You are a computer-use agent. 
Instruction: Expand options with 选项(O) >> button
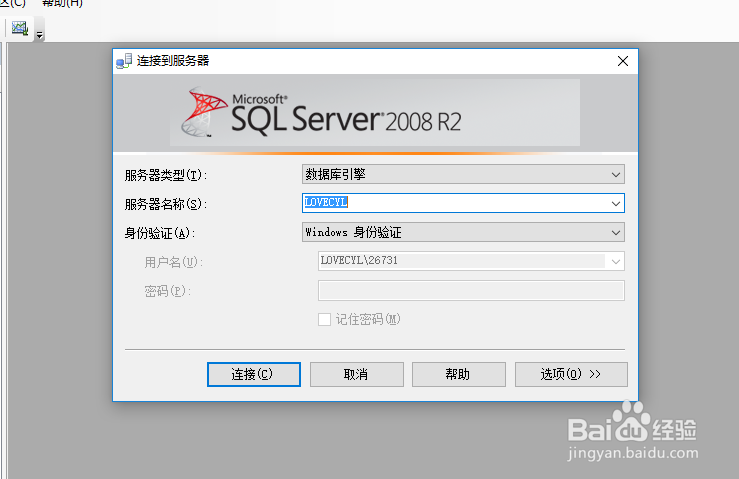pos(571,374)
